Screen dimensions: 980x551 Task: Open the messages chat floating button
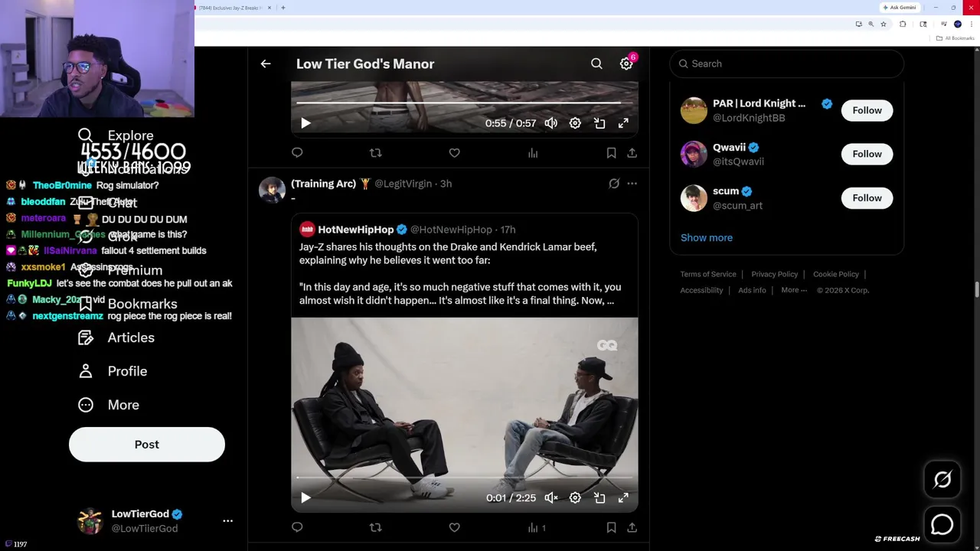coord(942,524)
